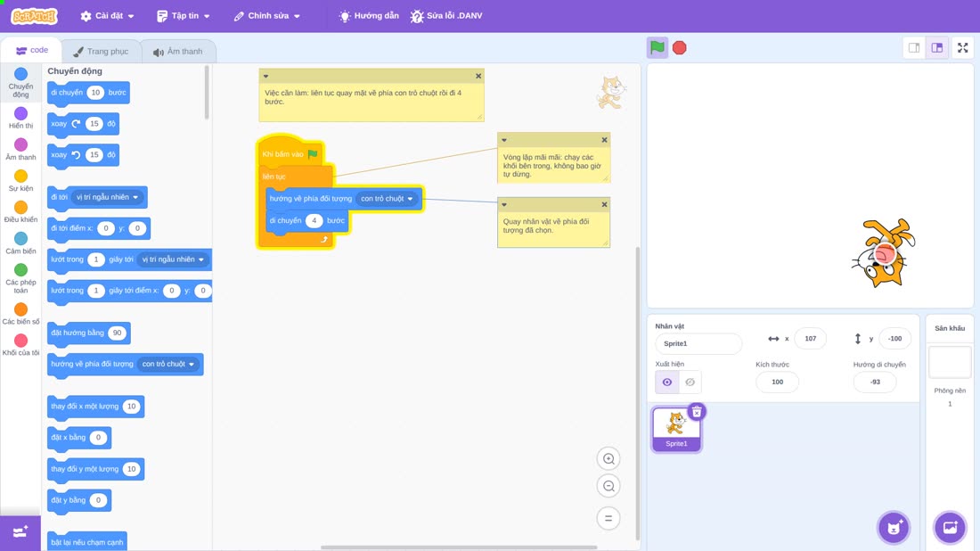This screenshot has height=551, width=980.
Task: Open the add extension button
Action: 20,532
